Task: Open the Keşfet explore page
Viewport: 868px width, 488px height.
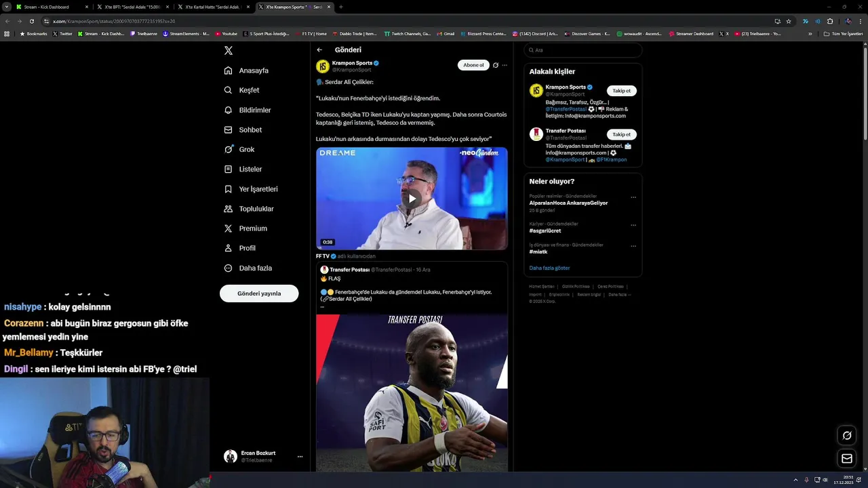Action: [242, 90]
